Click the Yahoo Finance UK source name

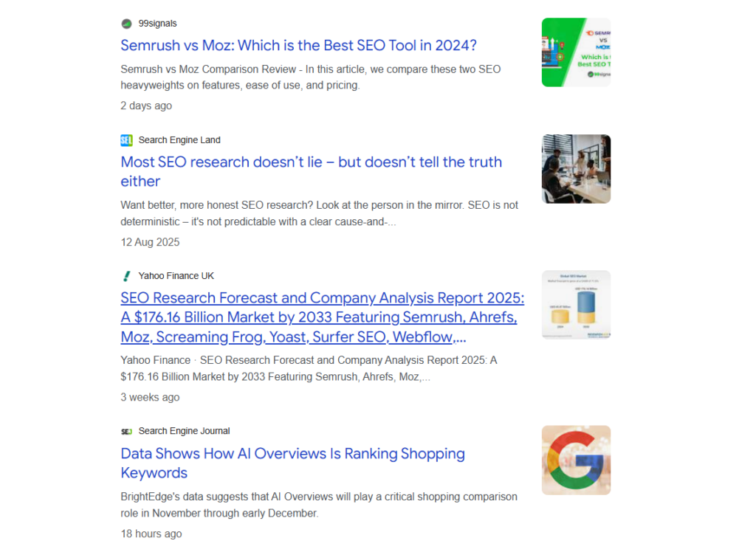click(176, 276)
